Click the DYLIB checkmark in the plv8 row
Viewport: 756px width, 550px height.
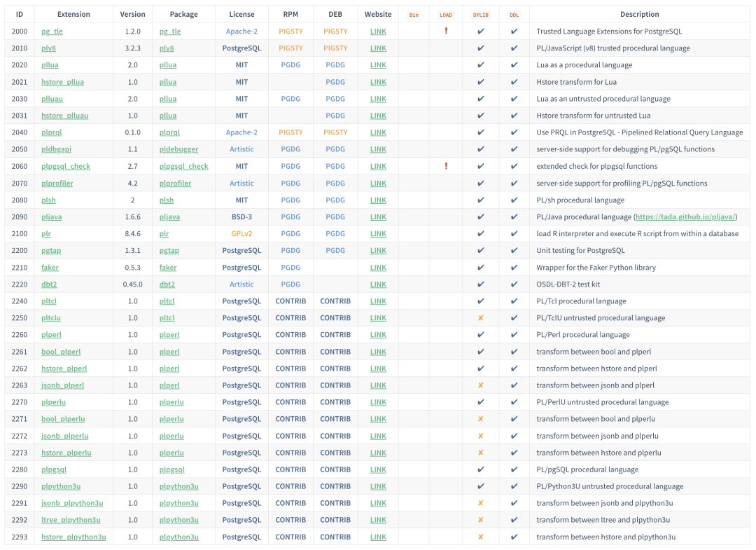point(481,48)
